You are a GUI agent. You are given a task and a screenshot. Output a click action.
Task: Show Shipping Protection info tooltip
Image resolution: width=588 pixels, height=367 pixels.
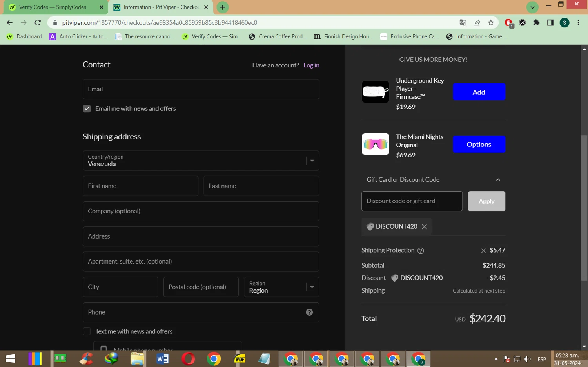point(421,251)
